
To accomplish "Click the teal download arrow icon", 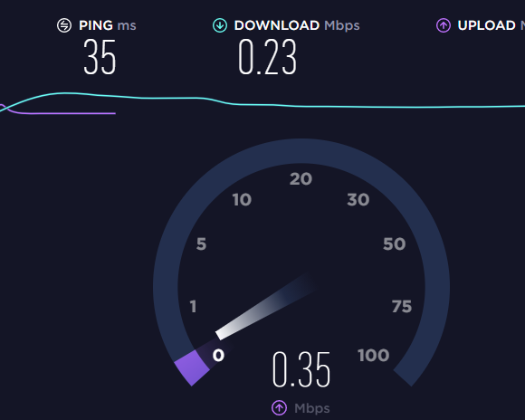I will [220, 25].
